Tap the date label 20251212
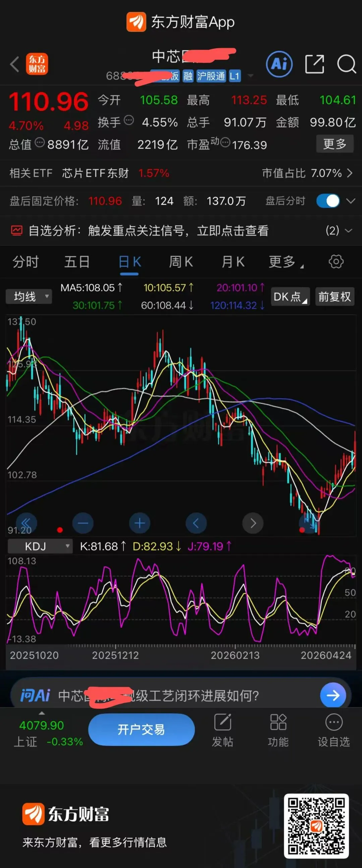Screen dimensions: 362x868 [x=116, y=655]
